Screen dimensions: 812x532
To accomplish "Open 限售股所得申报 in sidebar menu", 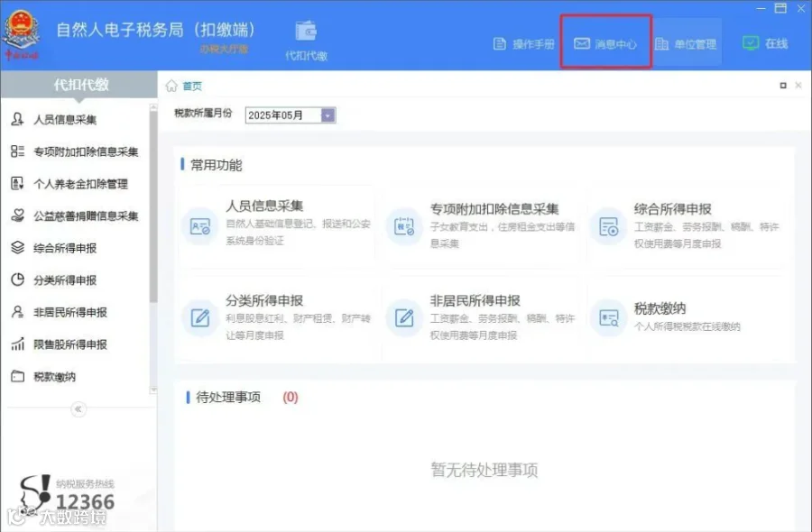I will (x=69, y=344).
